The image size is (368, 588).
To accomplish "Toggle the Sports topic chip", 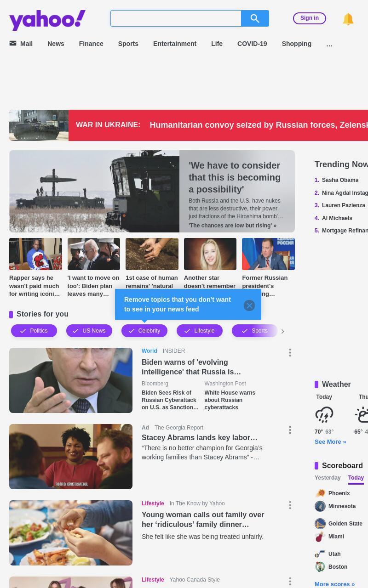I will [255, 331].
